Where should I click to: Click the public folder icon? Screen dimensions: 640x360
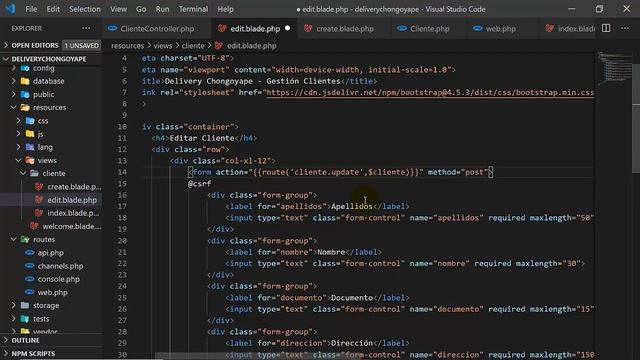[x=25, y=94]
